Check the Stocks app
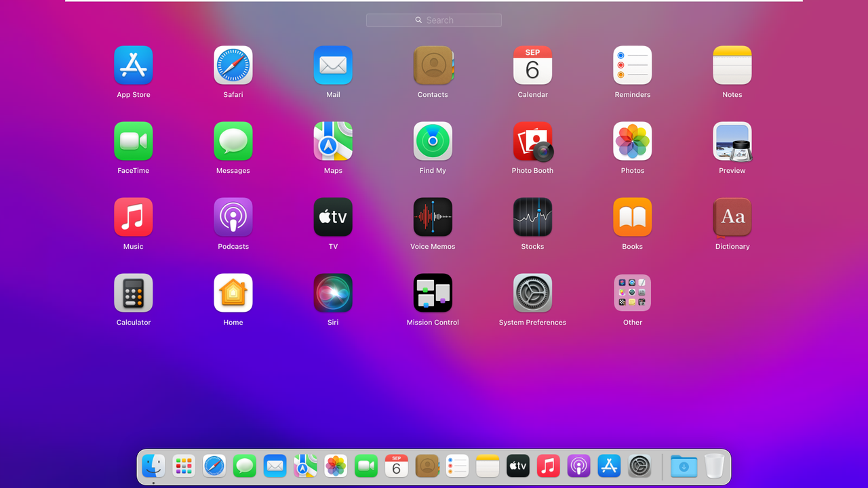The width and height of the screenshot is (868, 488). coord(532,218)
